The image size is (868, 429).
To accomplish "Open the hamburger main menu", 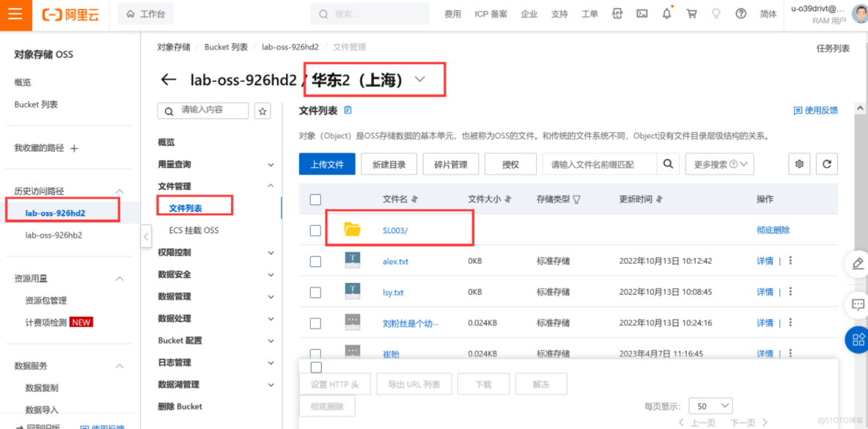I will (x=15, y=15).
